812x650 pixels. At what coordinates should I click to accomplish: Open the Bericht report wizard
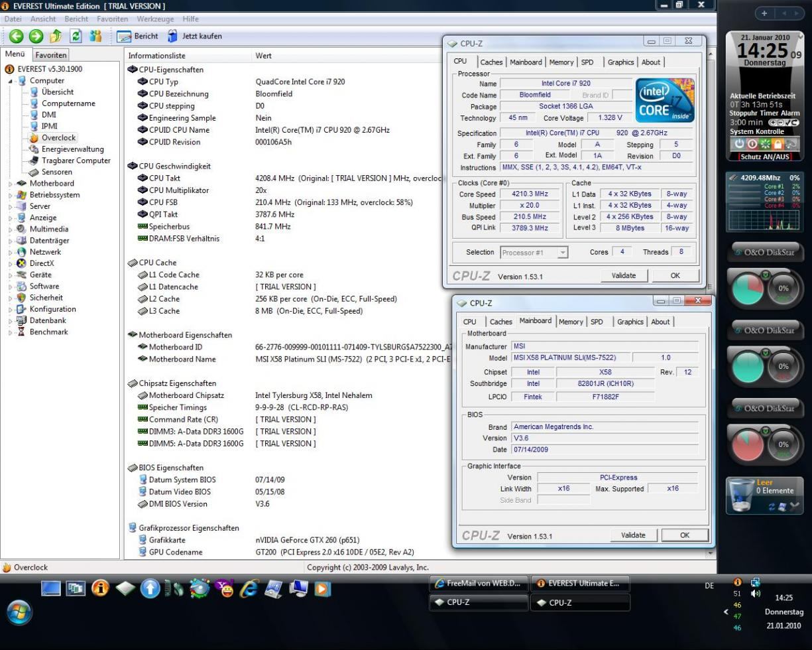pyautogui.click(x=138, y=36)
